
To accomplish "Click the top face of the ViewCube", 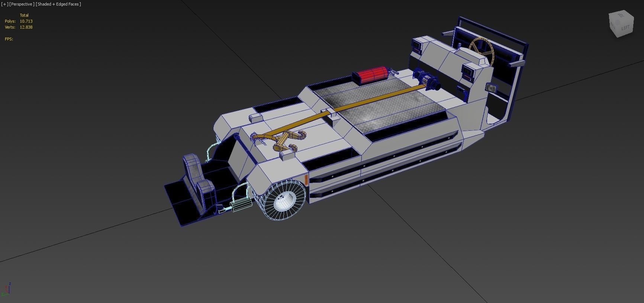I will 621,16.
